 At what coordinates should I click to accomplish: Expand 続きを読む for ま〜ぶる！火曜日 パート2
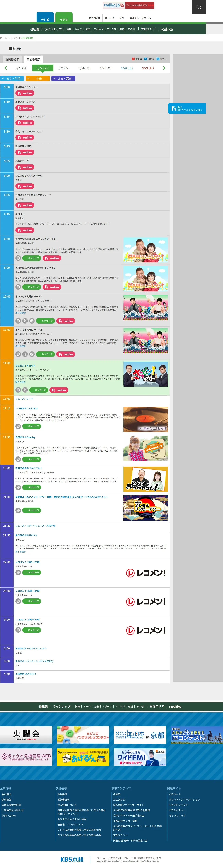click(x=20, y=346)
